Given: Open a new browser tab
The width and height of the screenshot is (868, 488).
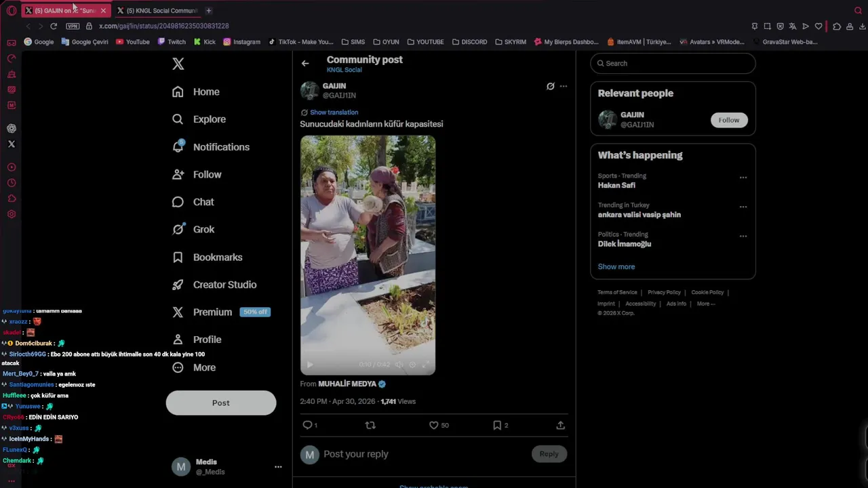Looking at the screenshot, I should [209, 11].
